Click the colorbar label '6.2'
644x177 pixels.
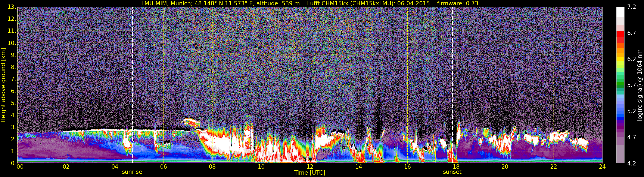tap(632, 59)
